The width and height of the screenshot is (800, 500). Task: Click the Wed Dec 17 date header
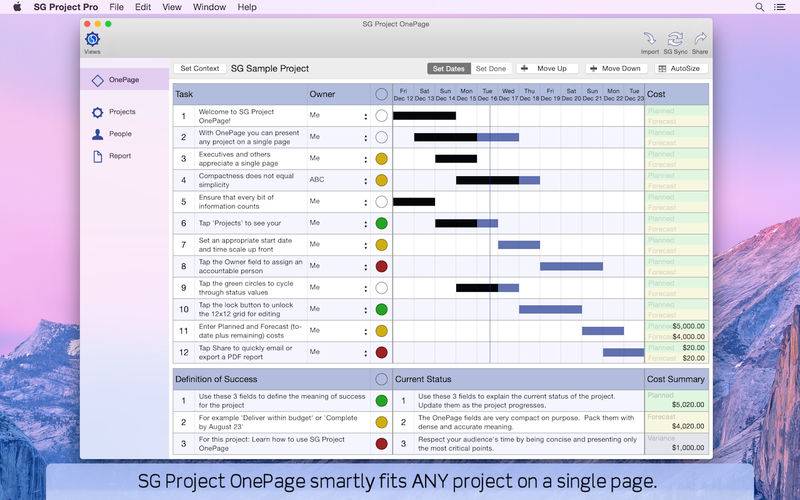point(508,94)
